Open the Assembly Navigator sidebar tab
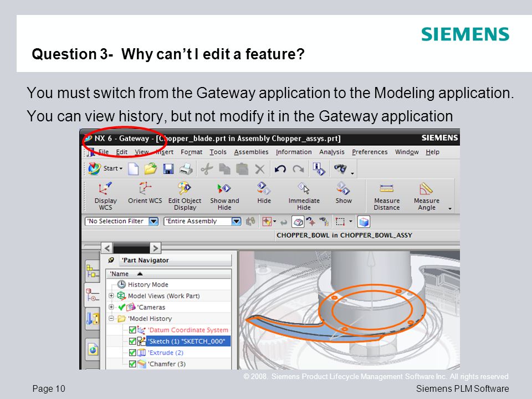This screenshot has width=532, height=399. point(92,272)
